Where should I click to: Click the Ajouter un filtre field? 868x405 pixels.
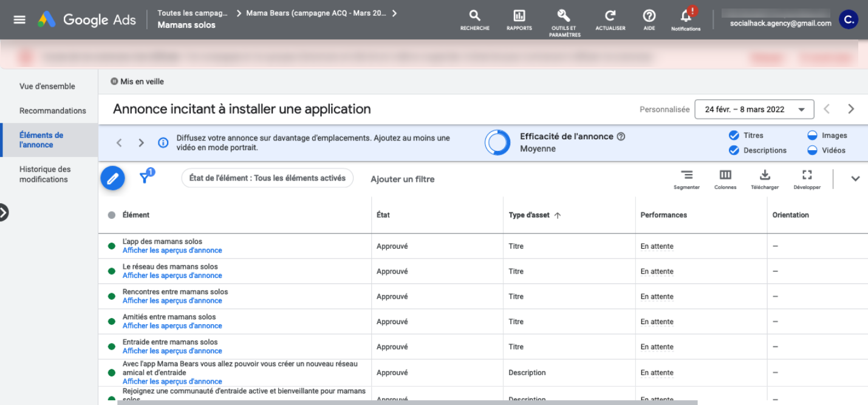403,179
